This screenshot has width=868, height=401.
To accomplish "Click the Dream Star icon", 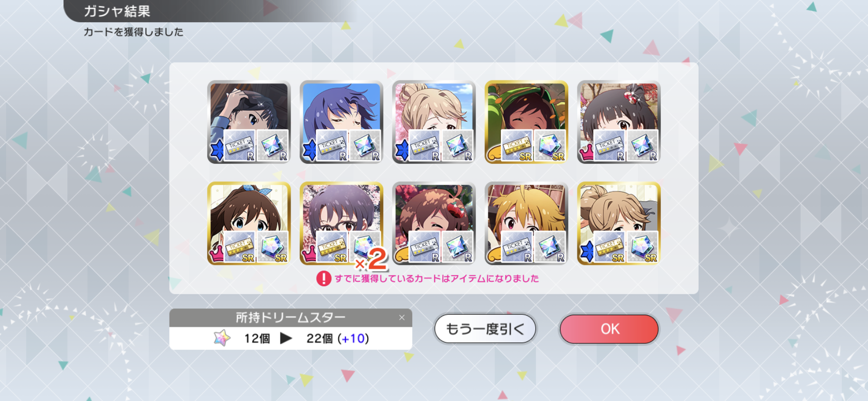I will click(222, 338).
